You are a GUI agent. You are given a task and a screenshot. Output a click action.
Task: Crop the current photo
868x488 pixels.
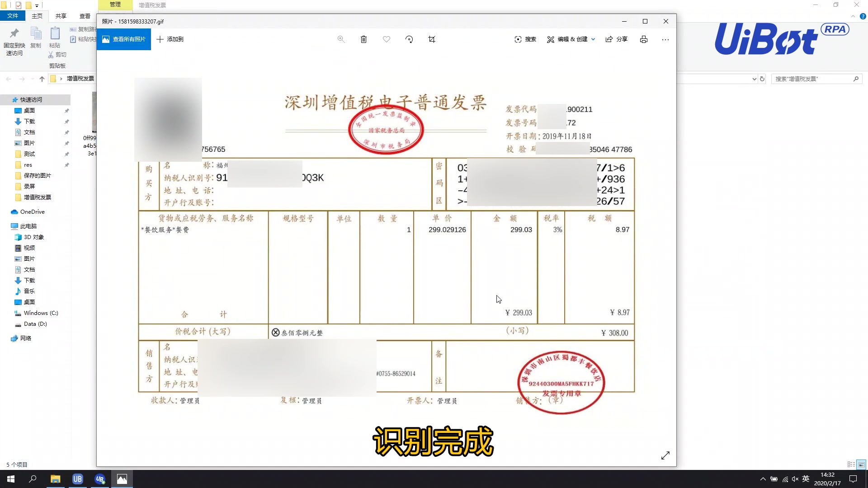pyautogui.click(x=431, y=39)
